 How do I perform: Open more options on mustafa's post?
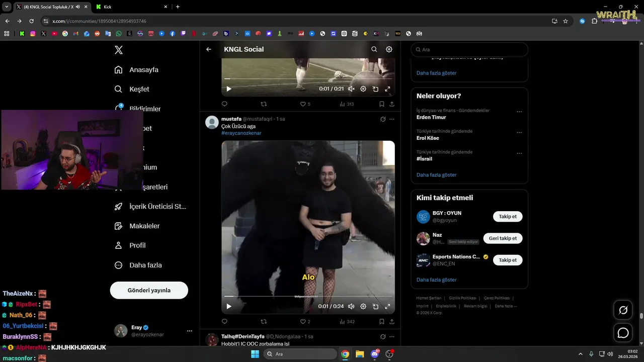click(x=392, y=119)
